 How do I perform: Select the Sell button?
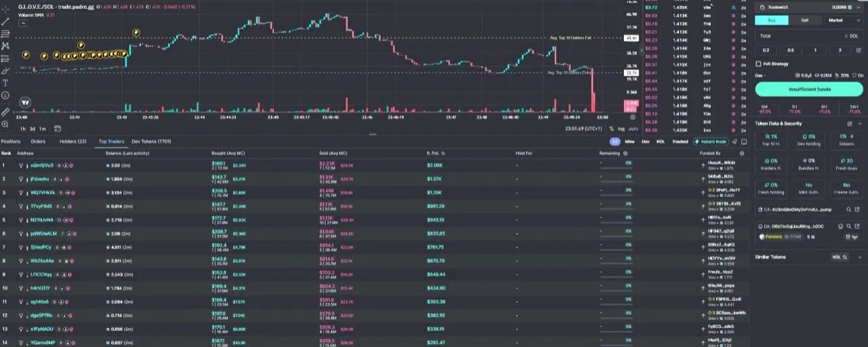coord(805,20)
